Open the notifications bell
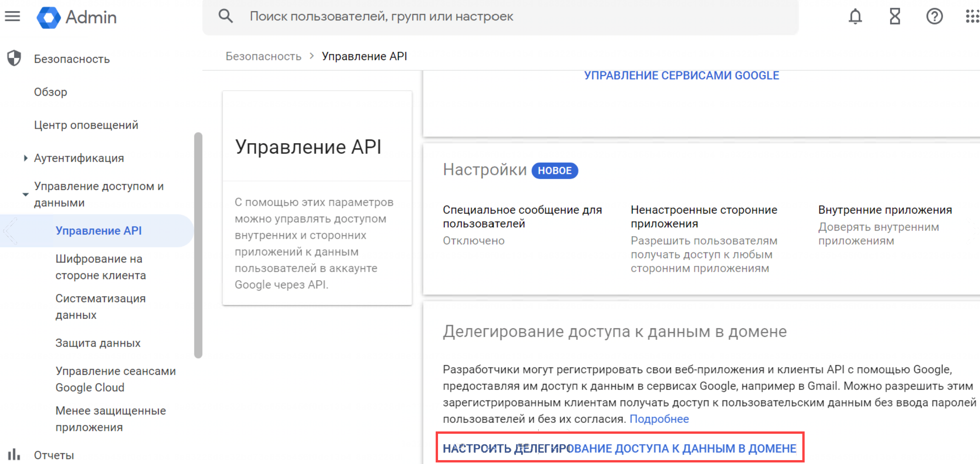Viewport: 980px width, 464px height. tap(855, 16)
